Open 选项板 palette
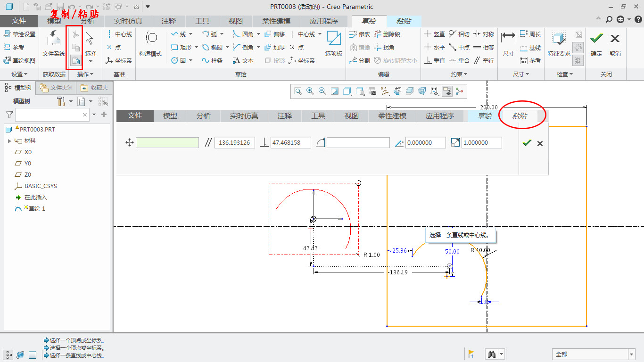Viewport: 644px width, 362px height. point(334,44)
